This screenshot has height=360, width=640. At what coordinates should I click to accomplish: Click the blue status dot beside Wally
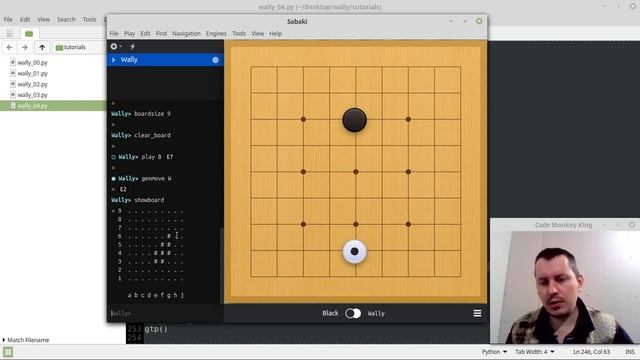215,60
